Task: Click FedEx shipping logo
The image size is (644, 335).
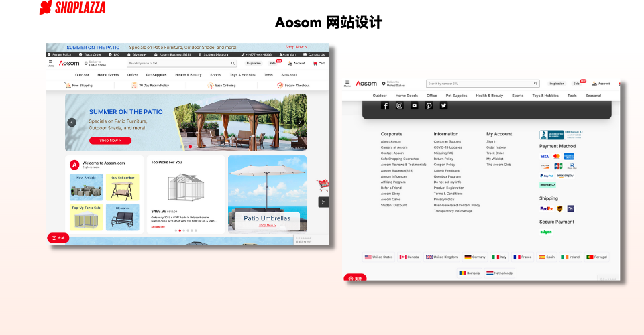Action: pos(547,209)
